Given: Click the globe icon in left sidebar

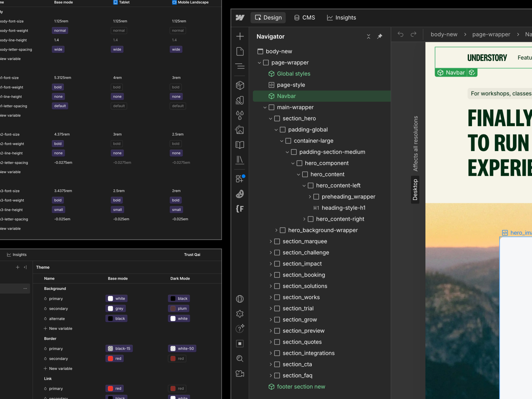Looking at the screenshot, I should point(240,299).
